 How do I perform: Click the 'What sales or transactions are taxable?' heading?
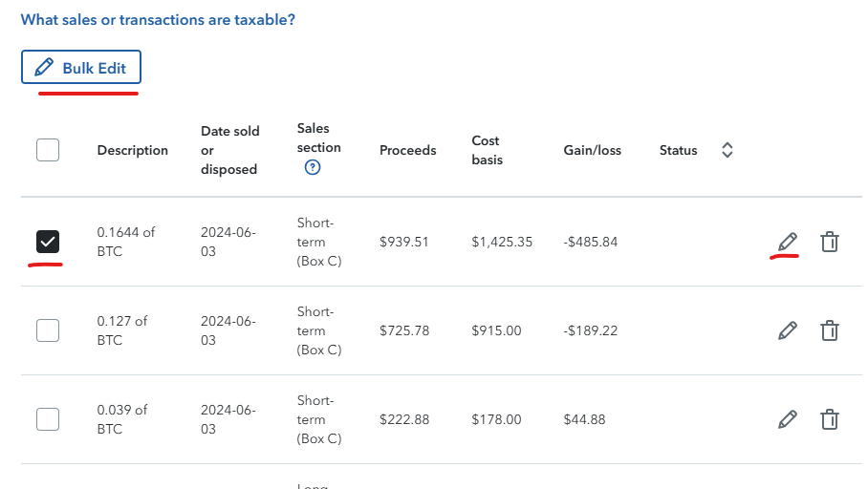[158, 19]
